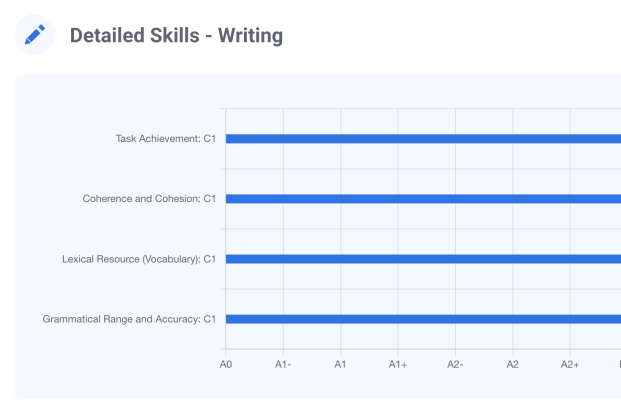Viewport: 621px width, 414px height.
Task: Click the Grammatical Range and Accuracy: C1 label
Action: (x=129, y=319)
